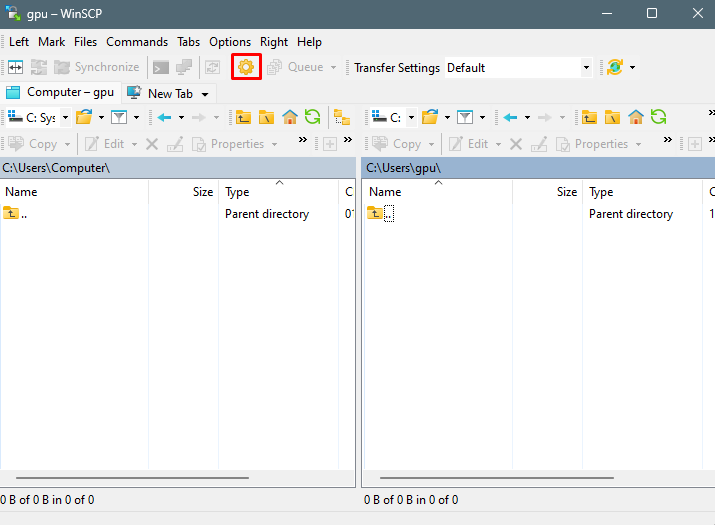This screenshot has height=525, width=715.
Task: Click left panel Filter icon
Action: [119, 117]
